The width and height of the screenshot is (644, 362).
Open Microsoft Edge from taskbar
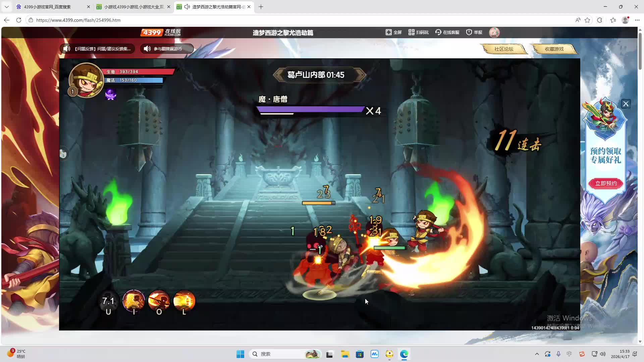(404, 354)
